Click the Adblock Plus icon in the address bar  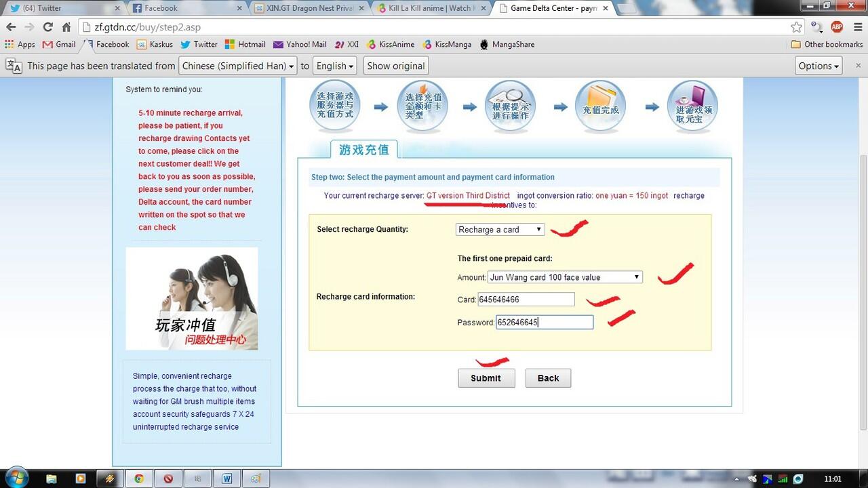coord(837,27)
